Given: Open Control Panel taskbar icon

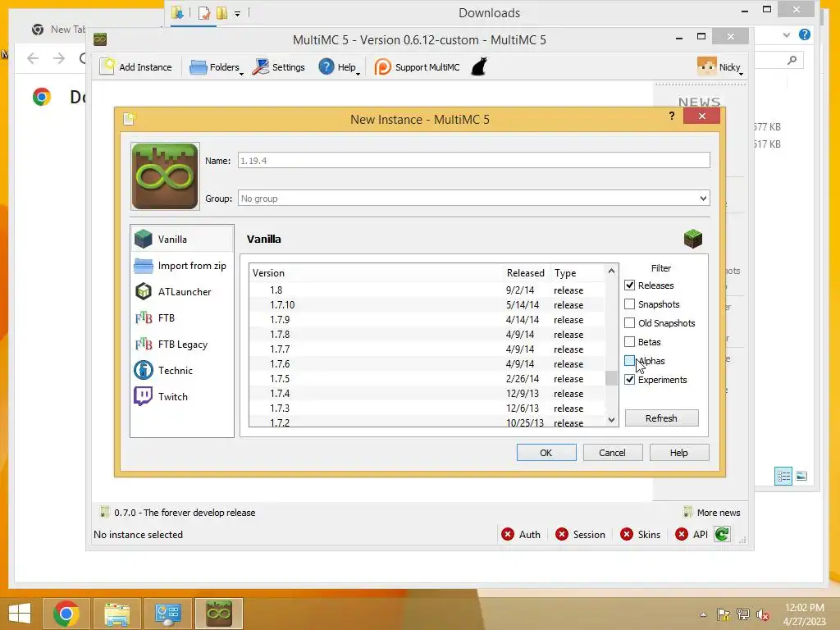Looking at the screenshot, I should 167,614.
